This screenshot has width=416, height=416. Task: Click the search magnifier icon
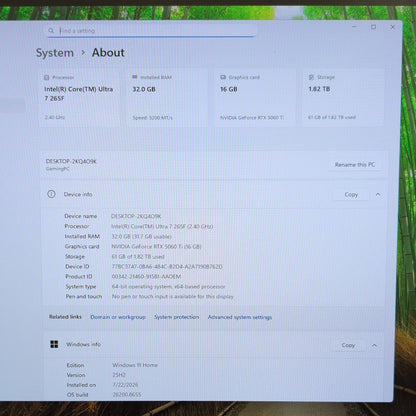[51, 31]
